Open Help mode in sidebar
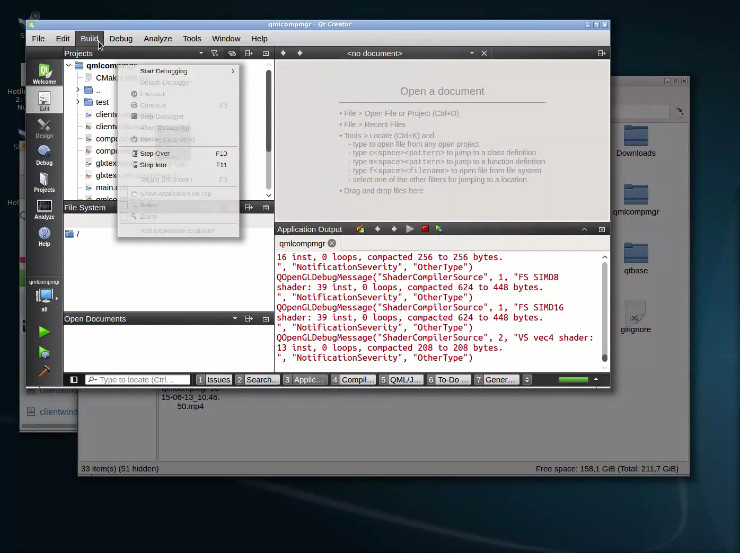 tap(44, 236)
